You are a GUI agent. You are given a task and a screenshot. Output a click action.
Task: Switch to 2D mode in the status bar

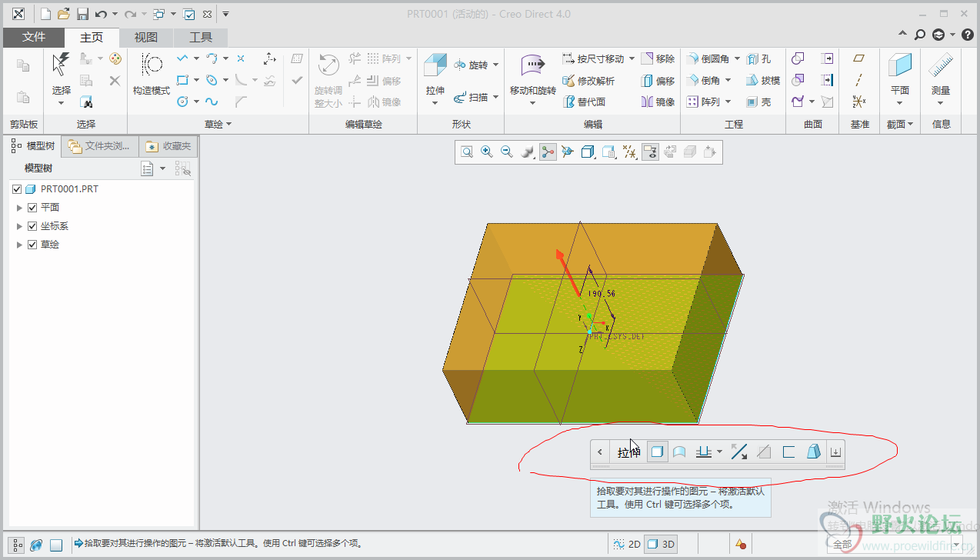tap(627, 544)
